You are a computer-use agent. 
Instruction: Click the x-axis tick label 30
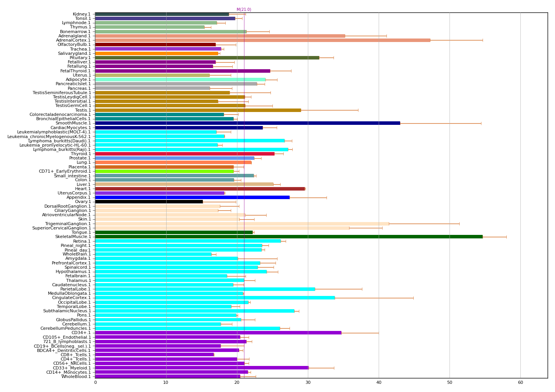(308, 383)
